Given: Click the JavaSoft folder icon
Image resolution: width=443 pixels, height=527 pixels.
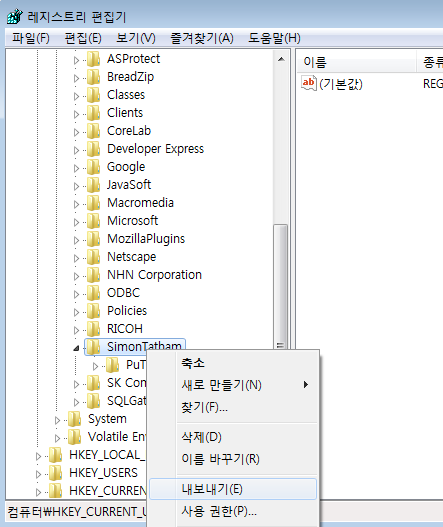Looking at the screenshot, I should (x=93, y=185).
